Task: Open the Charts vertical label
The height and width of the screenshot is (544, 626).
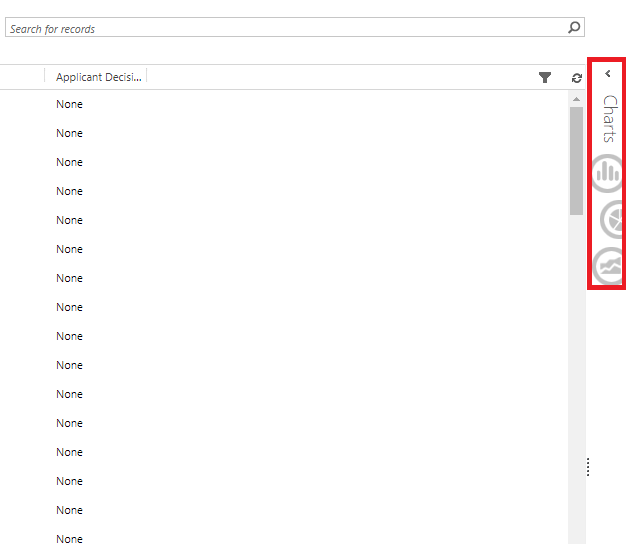Action: coord(609,118)
